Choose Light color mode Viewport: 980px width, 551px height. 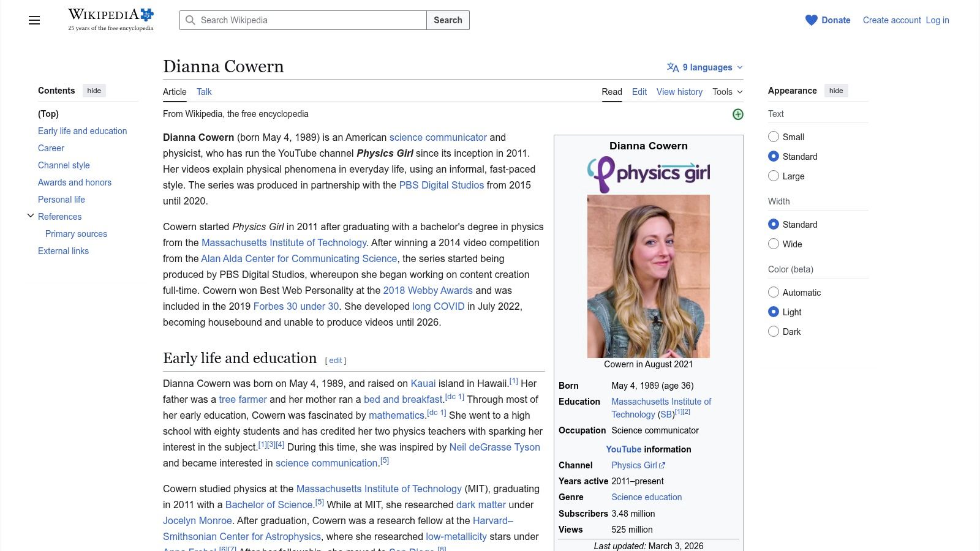click(x=774, y=312)
